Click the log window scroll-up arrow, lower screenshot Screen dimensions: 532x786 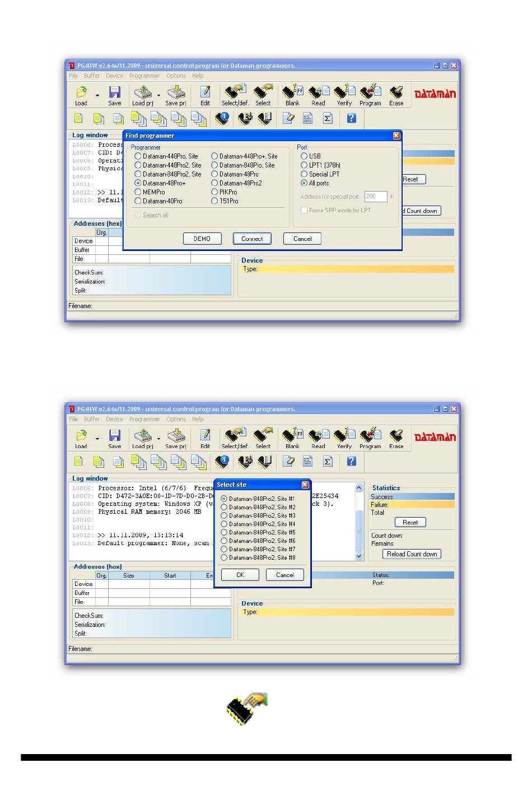[359, 487]
